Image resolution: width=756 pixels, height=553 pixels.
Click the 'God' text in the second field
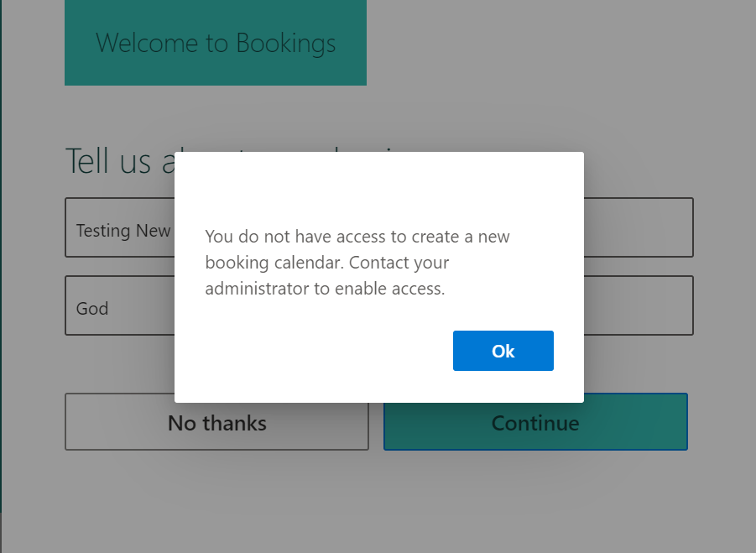click(x=92, y=309)
